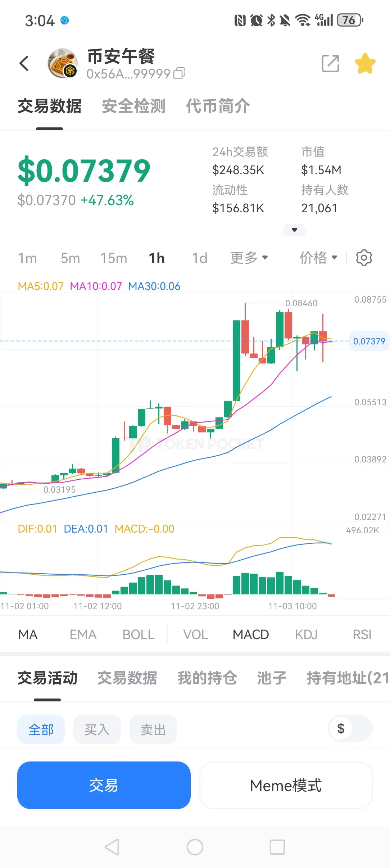
Task: Select the MACD sub-indicator
Action: pyautogui.click(x=251, y=634)
